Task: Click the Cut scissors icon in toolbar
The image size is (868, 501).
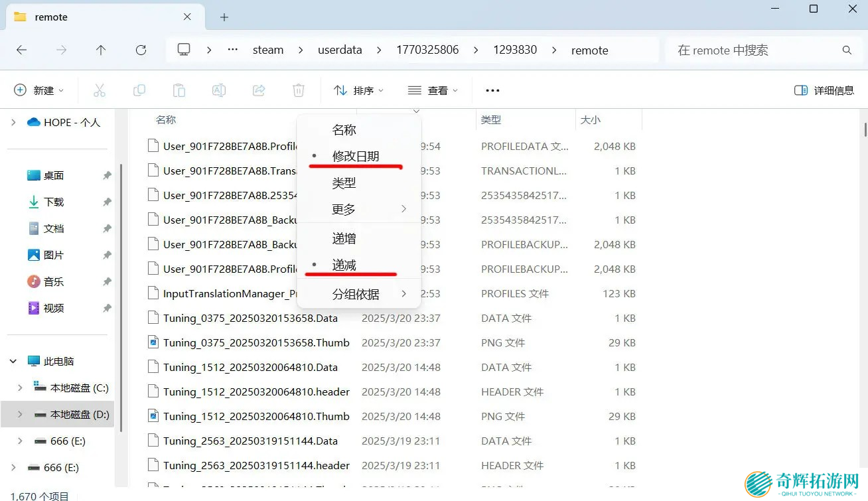Action: point(100,90)
